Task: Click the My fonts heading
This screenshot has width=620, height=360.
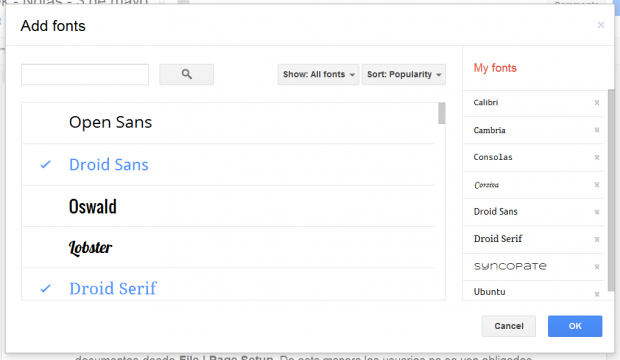Action: tap(495, 68)
